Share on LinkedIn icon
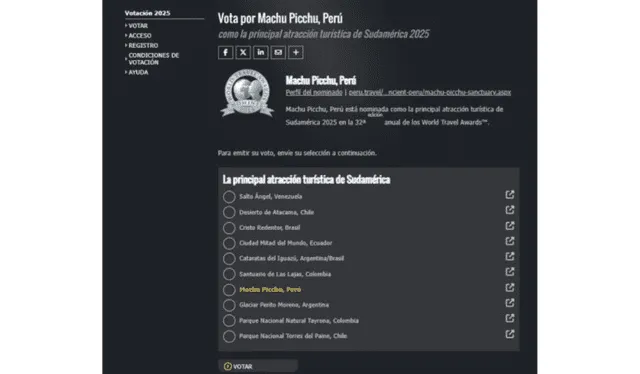The height and width of the screenshot is (374, 640). tap(260, 52)
